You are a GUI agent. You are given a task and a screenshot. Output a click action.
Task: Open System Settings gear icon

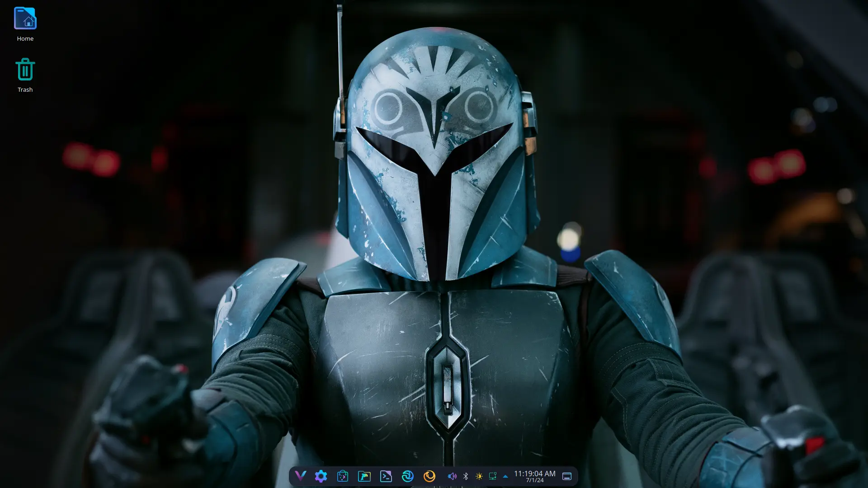321,476
